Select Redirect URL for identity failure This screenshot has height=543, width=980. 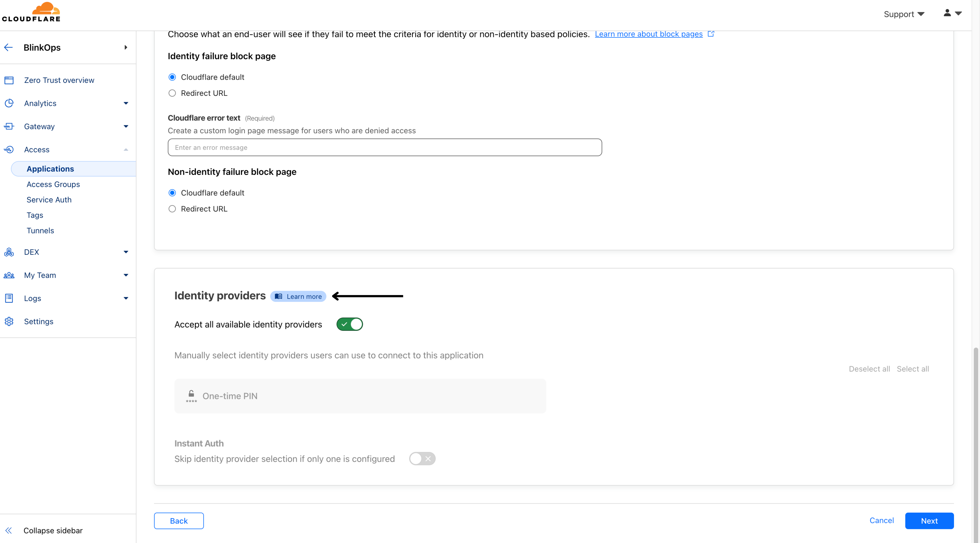click(172, 93)
